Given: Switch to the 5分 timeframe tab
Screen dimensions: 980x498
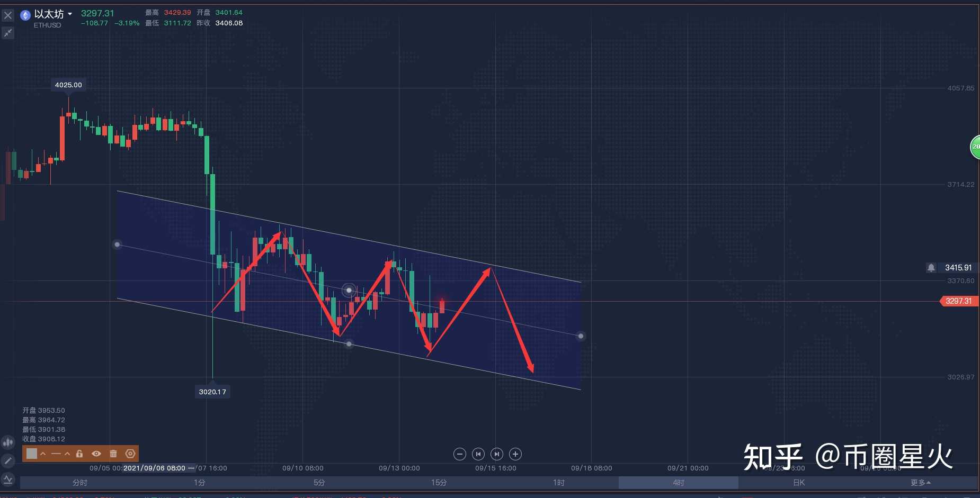Looking at the screenshot, I should [319, 483].
